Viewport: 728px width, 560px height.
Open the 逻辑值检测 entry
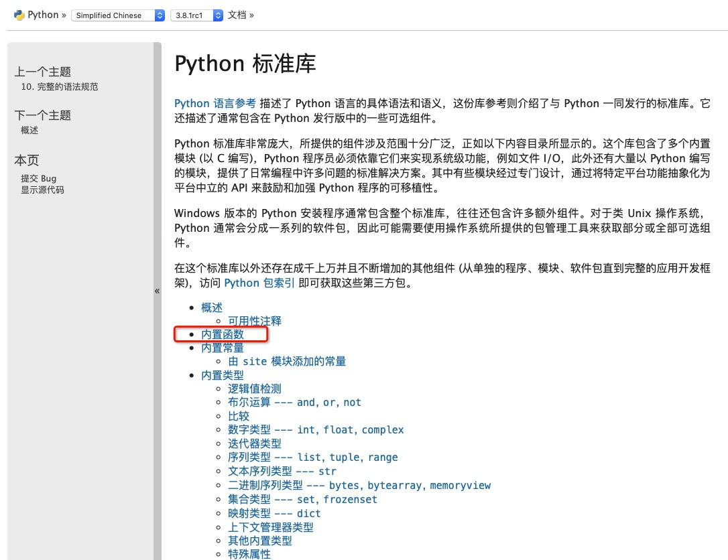pos(255,389)
